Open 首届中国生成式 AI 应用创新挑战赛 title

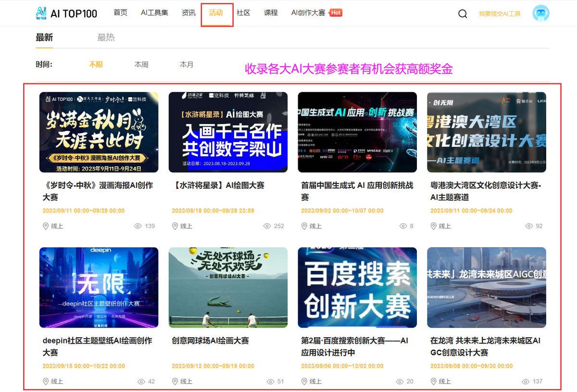pyautogui.click(x=357, y=191)
